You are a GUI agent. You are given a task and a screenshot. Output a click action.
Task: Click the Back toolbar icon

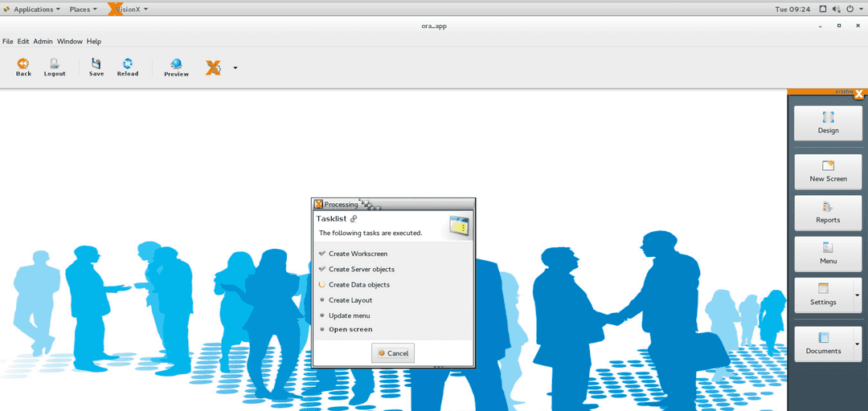point(23,64)
